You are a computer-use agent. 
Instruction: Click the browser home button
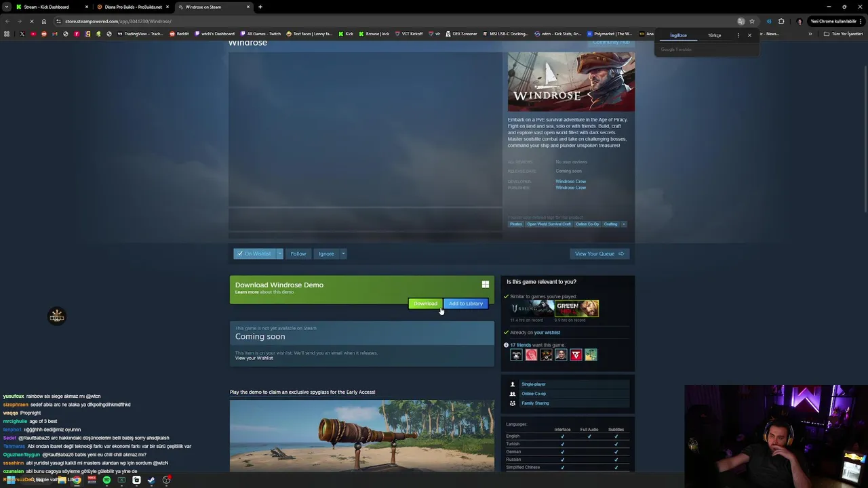pos(44,21)
